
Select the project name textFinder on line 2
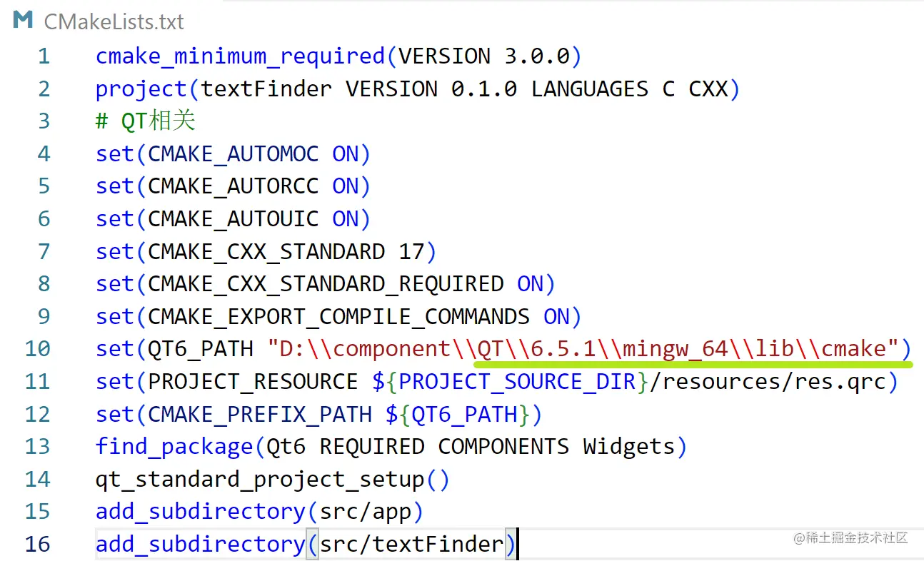pyautogui.click(x=264, y=89)
